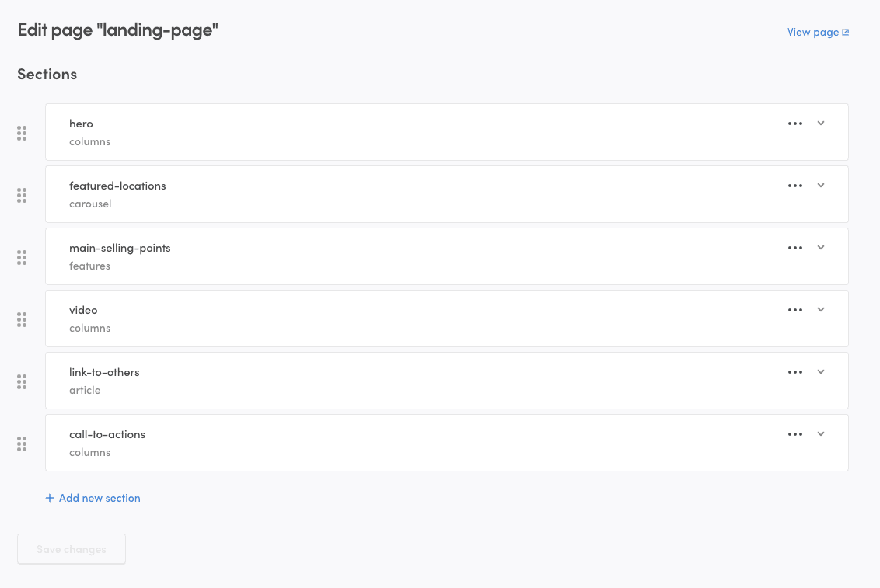Show the ellipsis menu for link-to-others
This screenshot has height=588, width=880.
point(794,372)
